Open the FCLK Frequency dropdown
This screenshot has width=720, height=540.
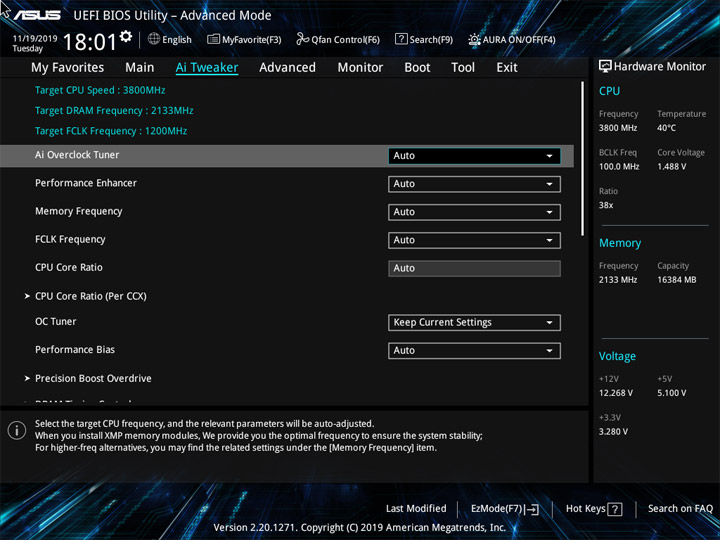coord(474,240)
